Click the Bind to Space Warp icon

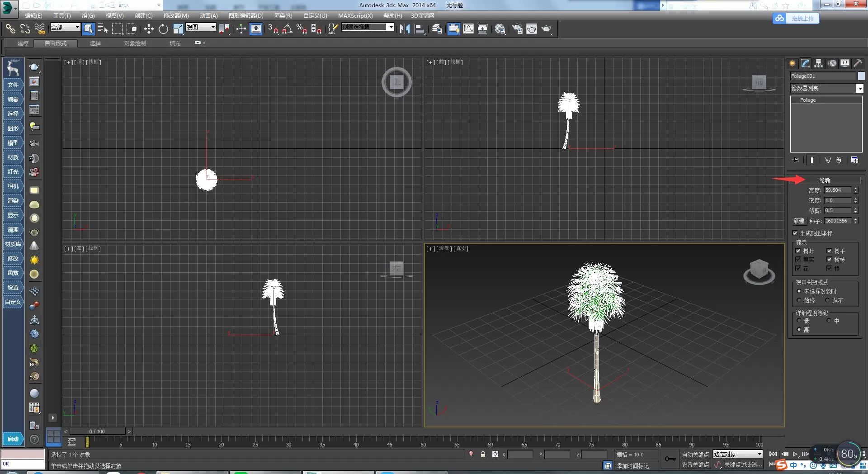pyautogui.click(x=40, y=29)
